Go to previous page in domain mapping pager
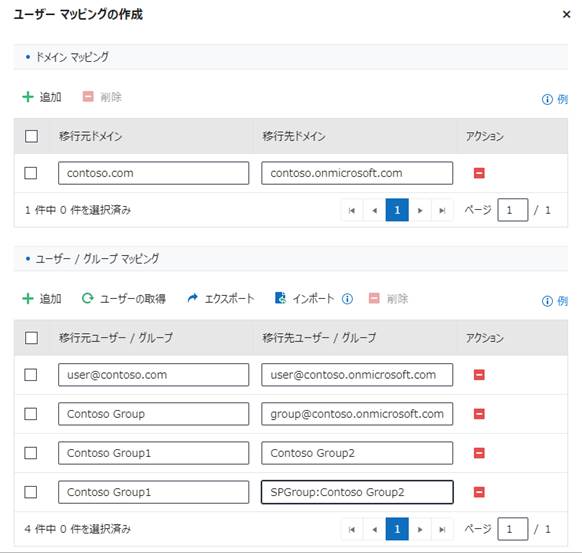Screen dimensions: 582x553 (x=374, y=210)
